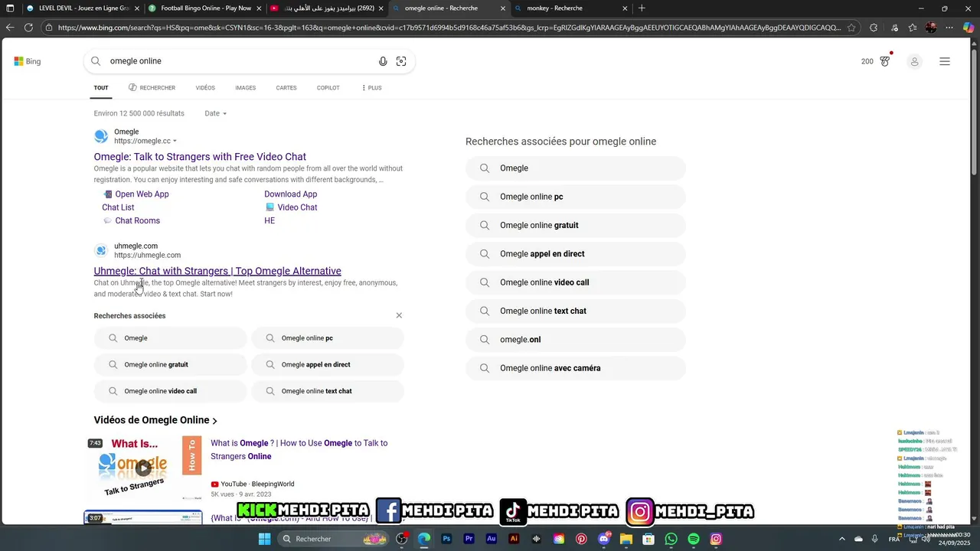980x551 pixels.
Task: Click the Windows taskbar Rechercher search box
Action: (333, 539)
